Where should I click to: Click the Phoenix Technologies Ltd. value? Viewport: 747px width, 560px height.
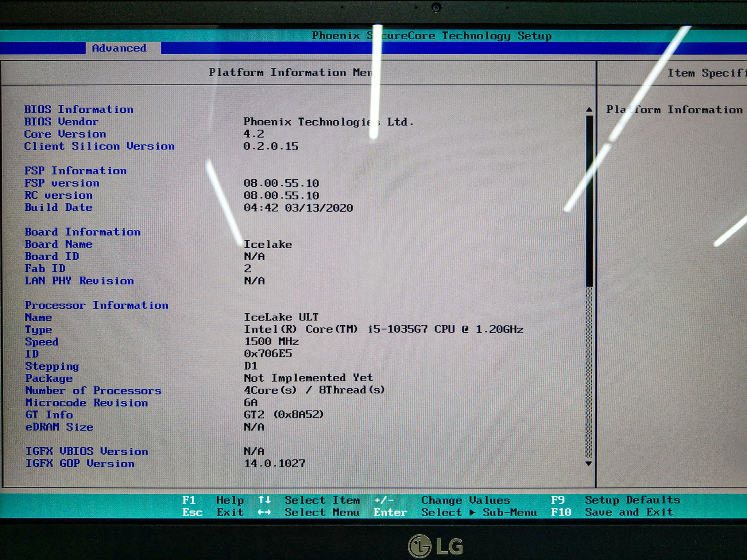[x=329, y=122]
